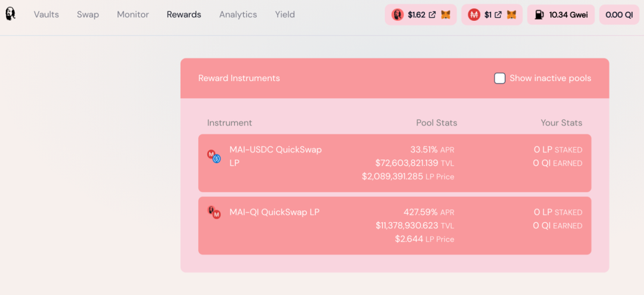Click the red MAI token icon
Viewport: 644px width, 295px height.
pos(475,15)
